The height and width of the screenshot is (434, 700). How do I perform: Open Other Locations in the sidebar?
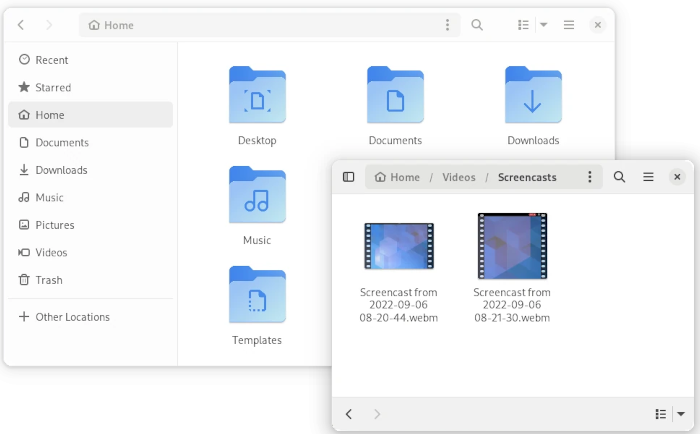coord(90,317)
